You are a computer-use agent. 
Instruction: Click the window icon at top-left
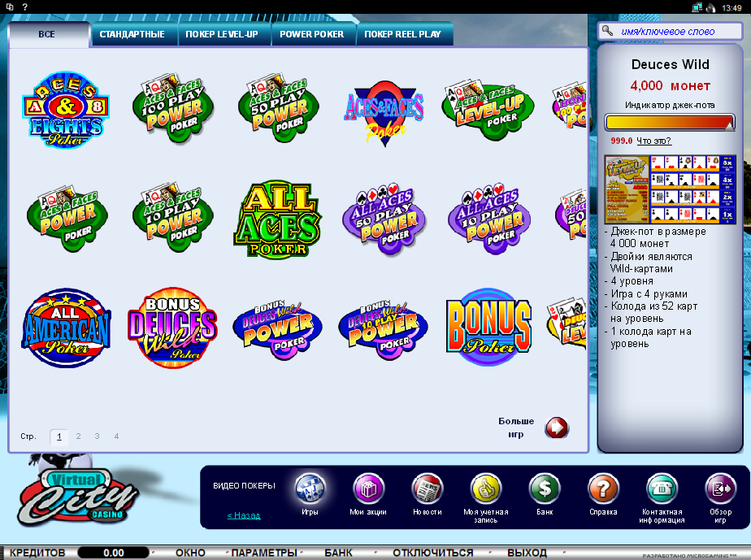[10, 7]
